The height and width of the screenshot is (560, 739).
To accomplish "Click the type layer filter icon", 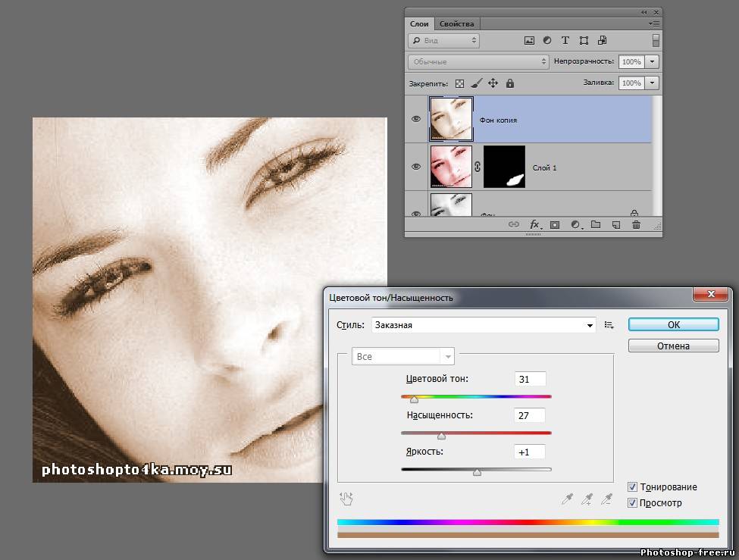I will coord(565,40).
